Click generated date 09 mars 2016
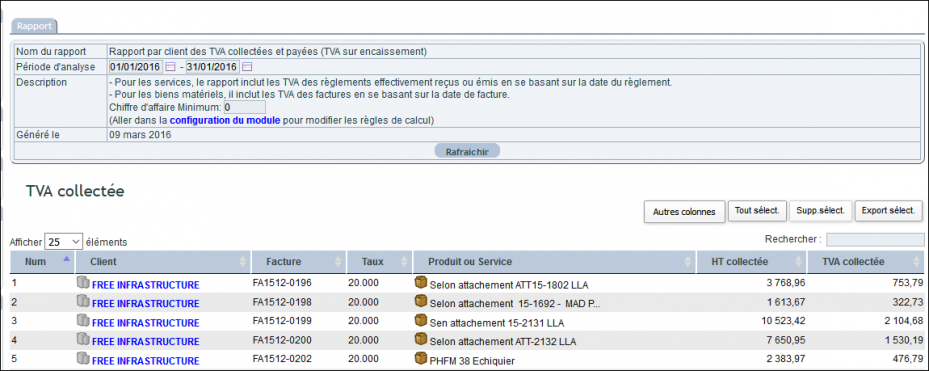This screenshot has height=371, width=929. click(x=140, y=135)
